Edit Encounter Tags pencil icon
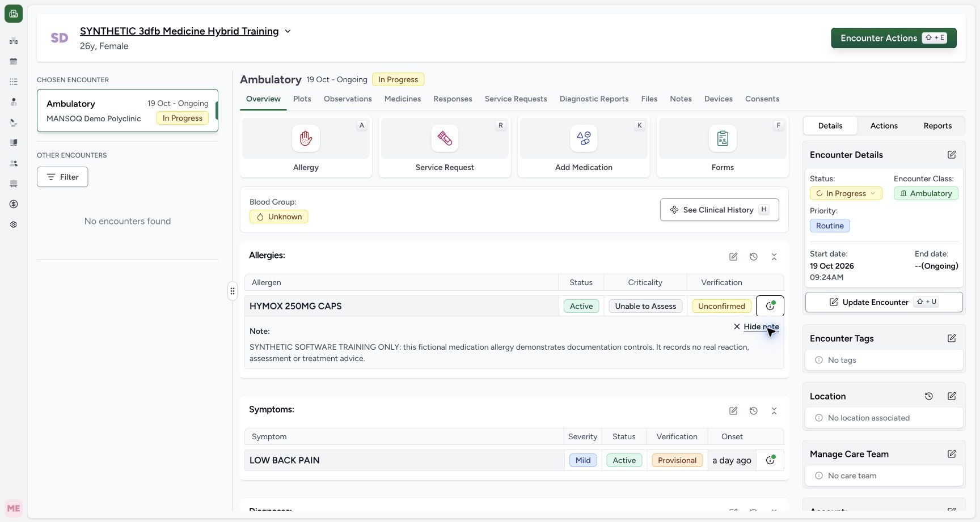980x522 pixels. click(x=952, y=338)
